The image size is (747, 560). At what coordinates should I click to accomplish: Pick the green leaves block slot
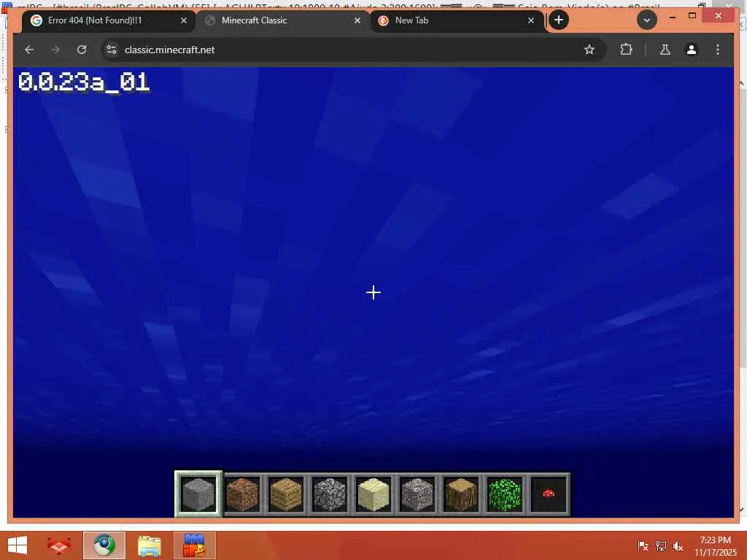click(505, 494)
